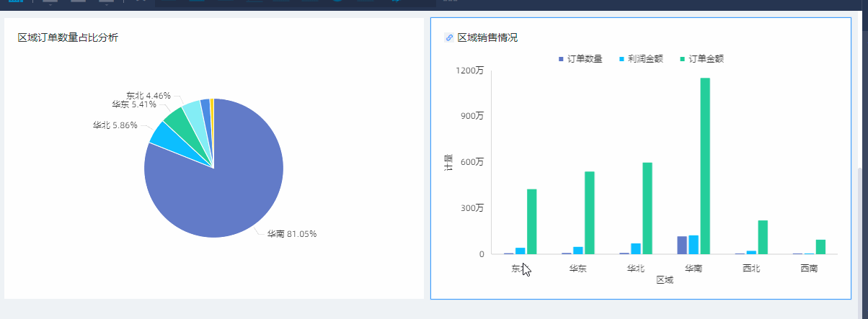Click the 600万 y-axis value

pos(472,162)
